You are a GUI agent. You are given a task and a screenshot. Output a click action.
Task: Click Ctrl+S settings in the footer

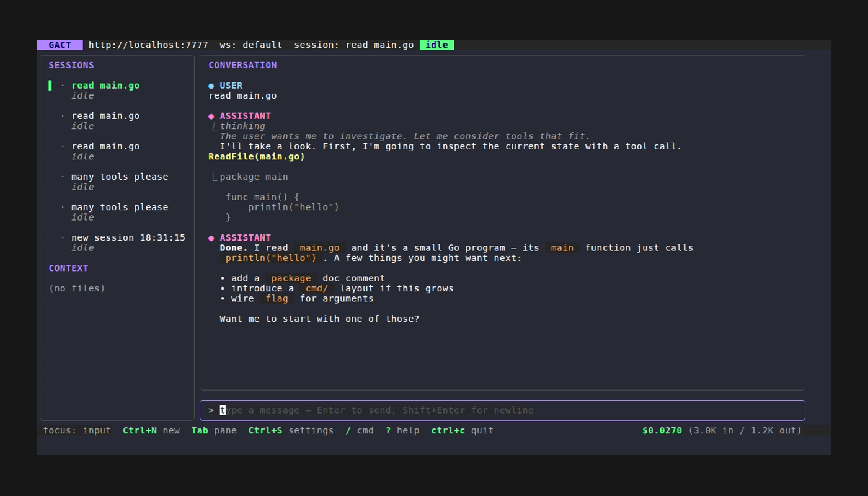291,430
